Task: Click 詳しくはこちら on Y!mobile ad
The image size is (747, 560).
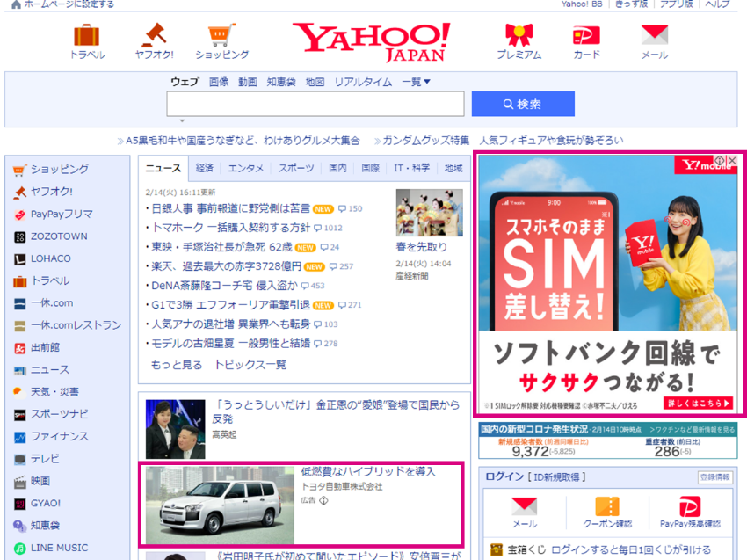Action: pos(699,404)
